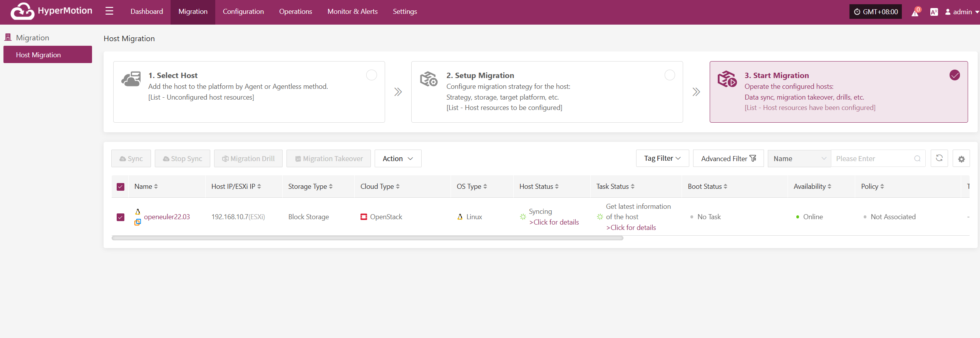Open the Migration top menu
Image resolution: width=980 pixels, height=338 pixels.
(193, 12)
